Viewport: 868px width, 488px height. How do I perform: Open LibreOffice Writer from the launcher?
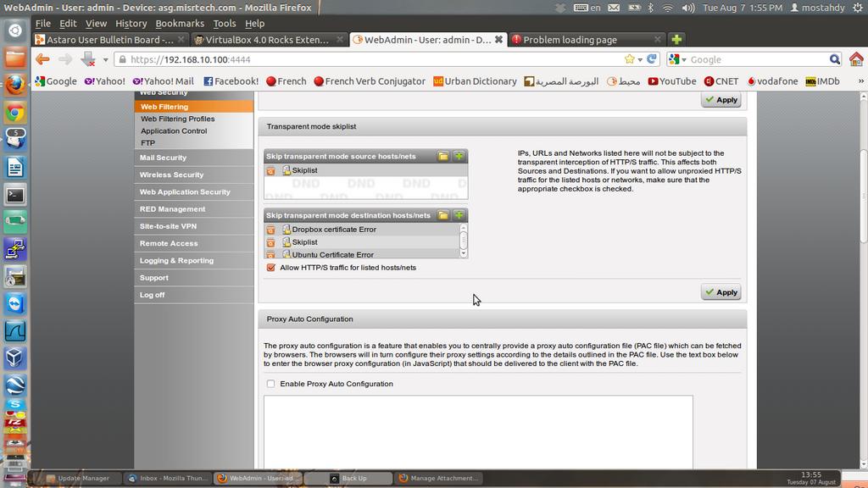pyautogui.click(x=15, y=167)
